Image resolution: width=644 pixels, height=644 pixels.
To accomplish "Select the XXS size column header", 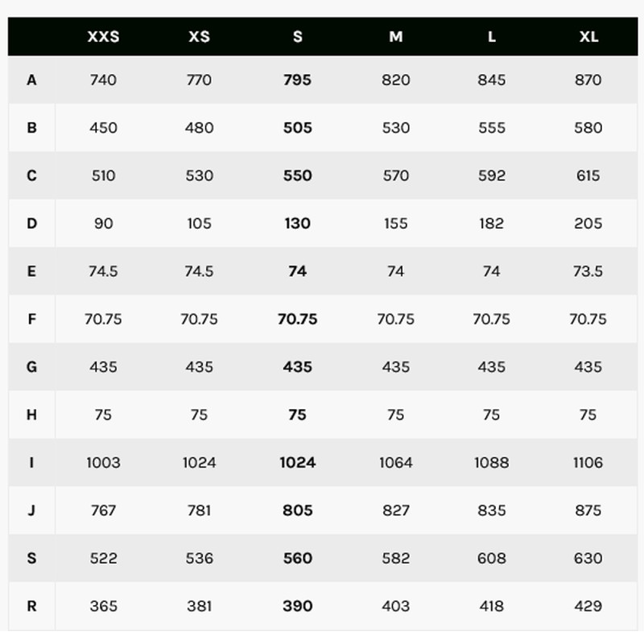I will 103,36.
